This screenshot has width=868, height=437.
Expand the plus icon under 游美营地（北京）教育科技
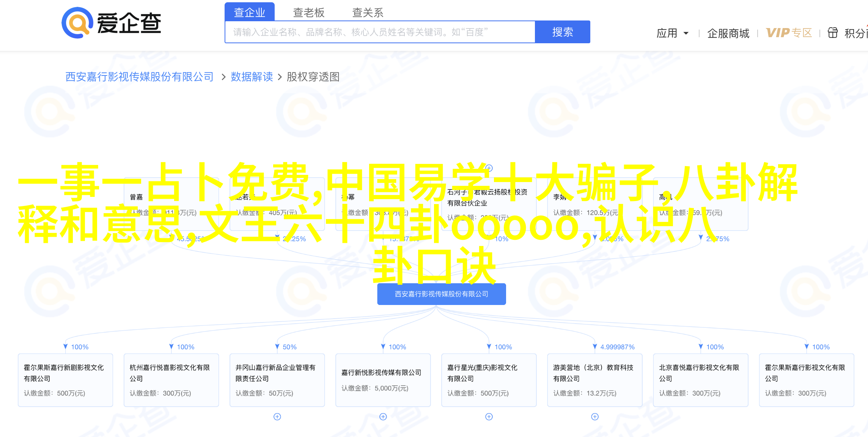coord(595,417)
